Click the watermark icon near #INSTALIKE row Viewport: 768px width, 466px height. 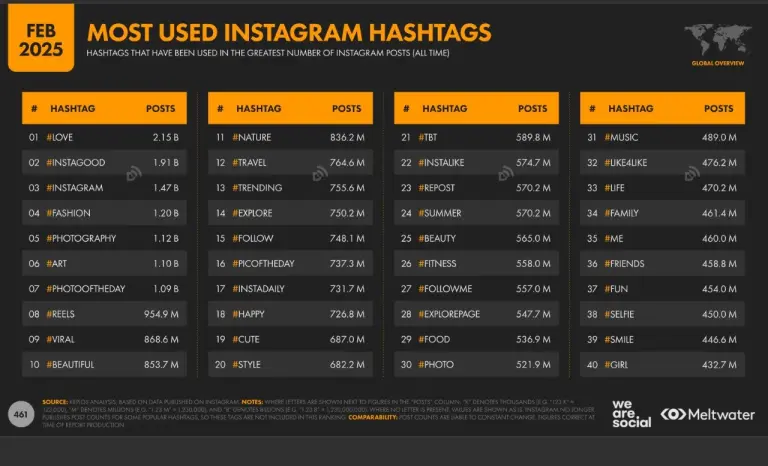[x=506, y=173]
